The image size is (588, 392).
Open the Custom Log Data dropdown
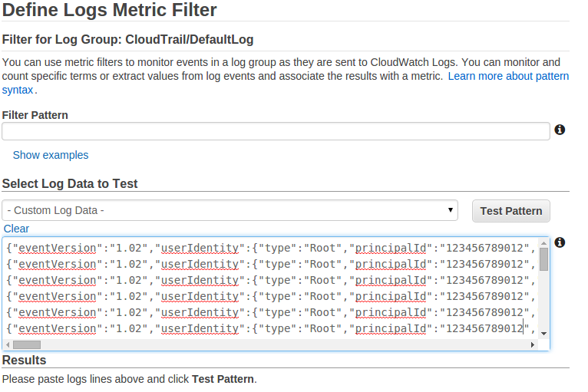[230, 210]
